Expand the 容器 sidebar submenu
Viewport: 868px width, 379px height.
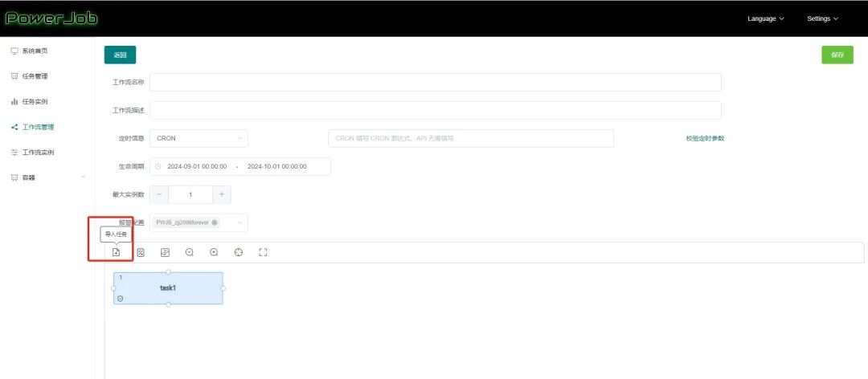[83, 177]
